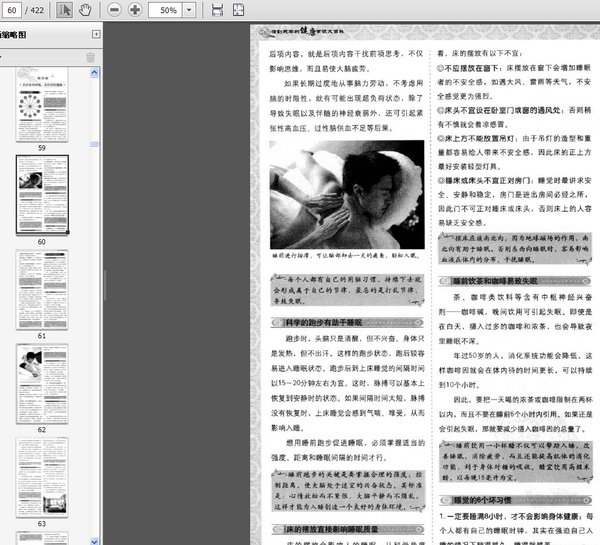
Task: Open the zoom level dropdown arrow
Action: click(189, 10)
